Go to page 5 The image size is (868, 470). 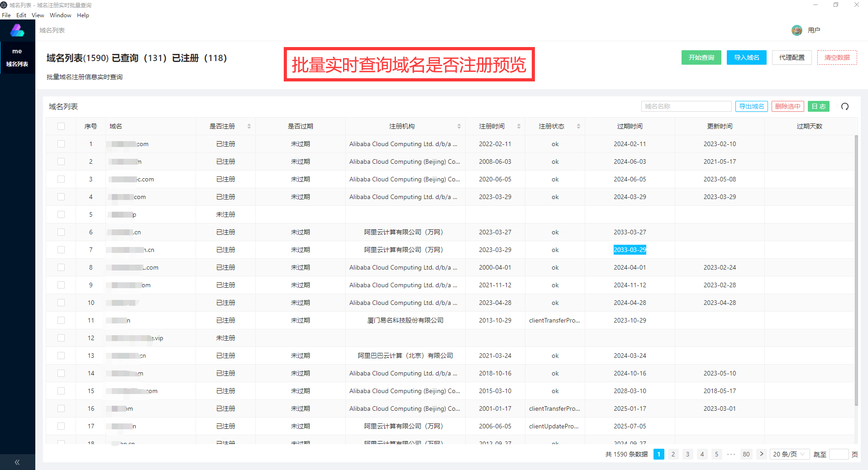716,454
